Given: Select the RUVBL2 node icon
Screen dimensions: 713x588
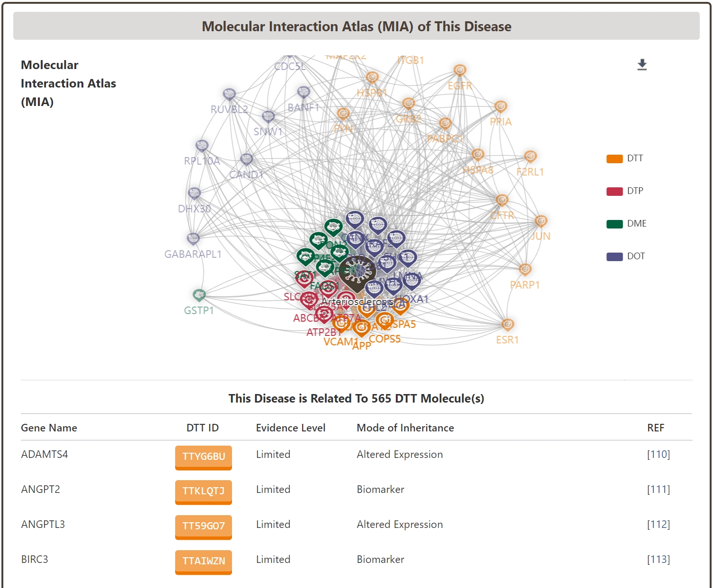Looking at the screenshot, I should [x=229, y=95].
